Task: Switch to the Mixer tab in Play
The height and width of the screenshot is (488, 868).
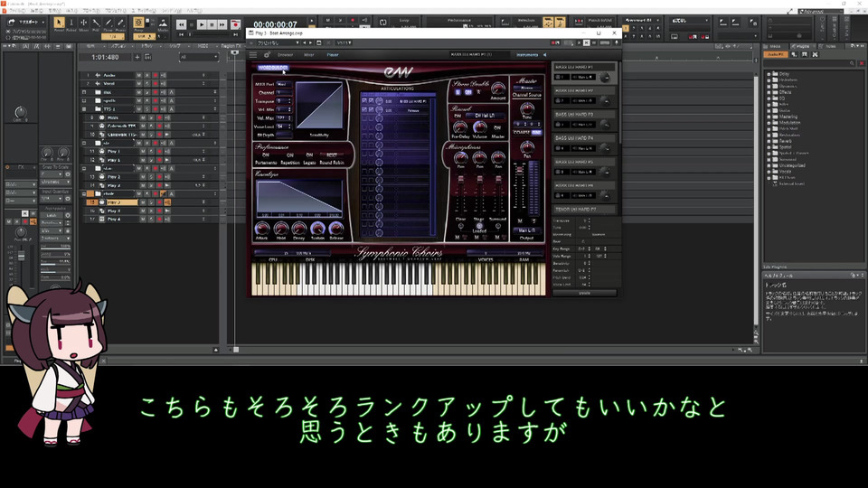Action: click(x=309, y=55)
